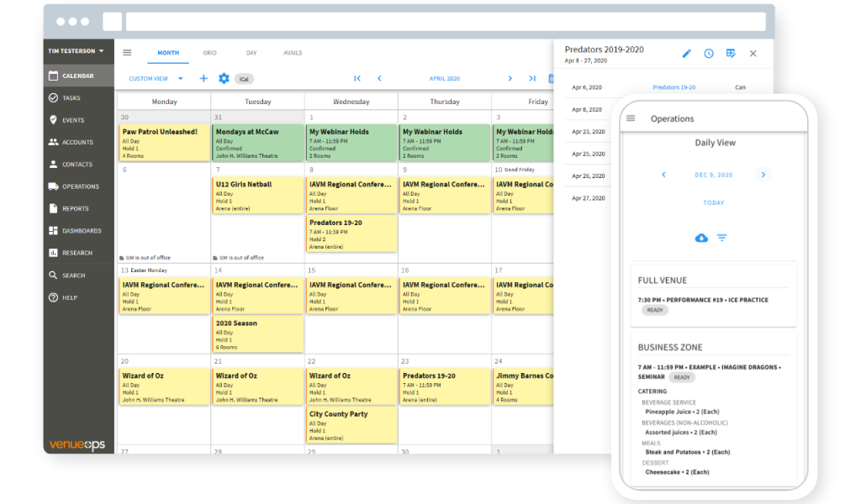Image resolution: width=861 pixels, height=504 pixels.
Task: Click the plus icon to add event
Action: point(203,78)
